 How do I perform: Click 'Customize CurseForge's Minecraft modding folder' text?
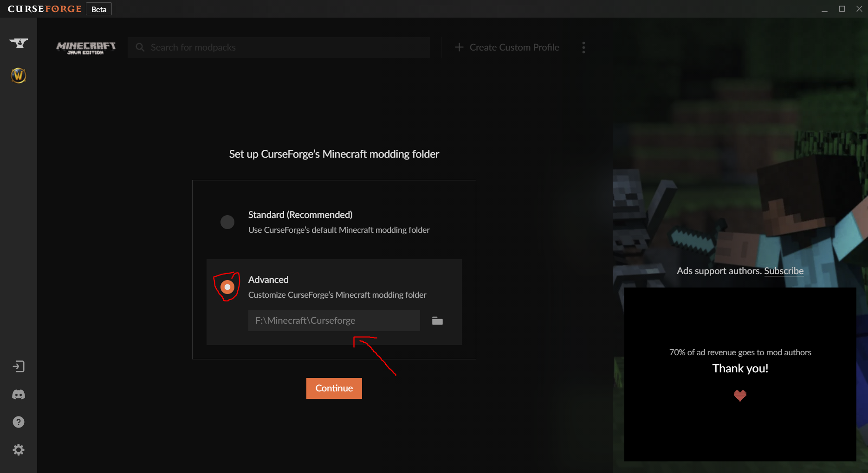[337, 295]
